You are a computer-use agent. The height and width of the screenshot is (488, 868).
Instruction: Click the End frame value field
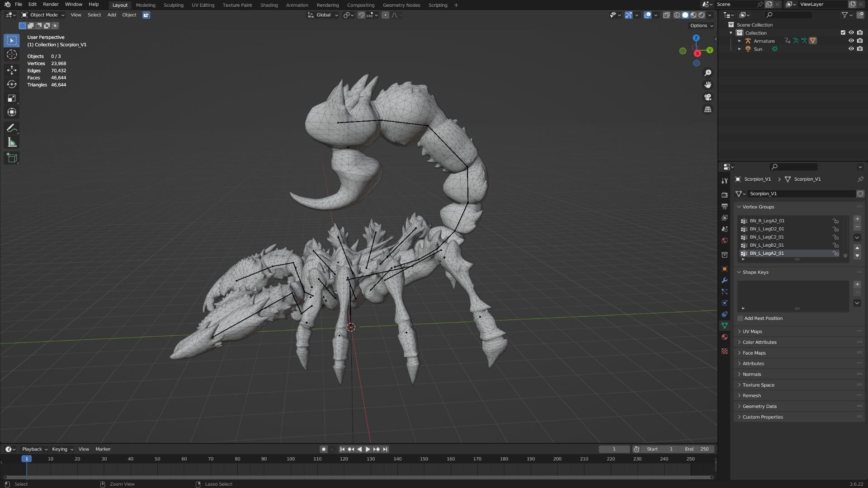(697, 449)
